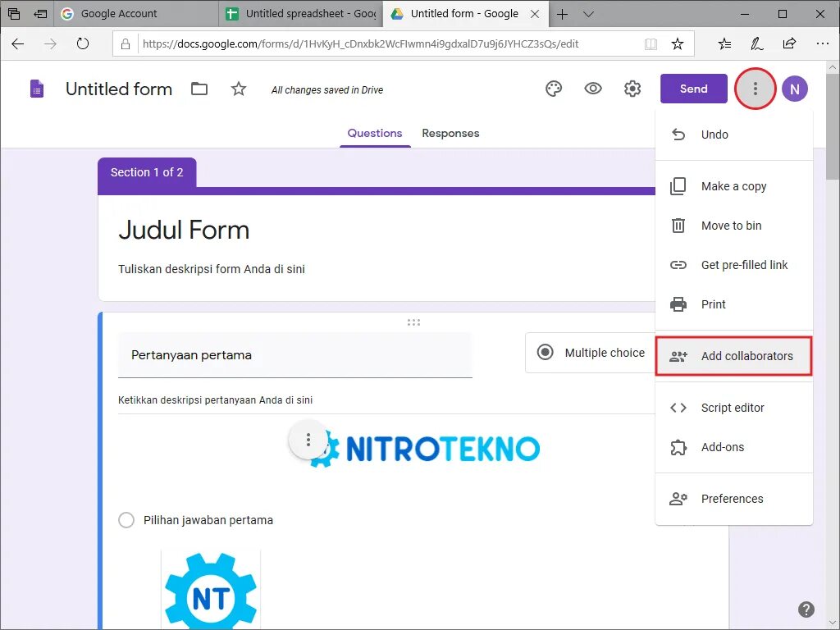
Task: Preview the form with eye icon
Action: [x=593, y=89]
